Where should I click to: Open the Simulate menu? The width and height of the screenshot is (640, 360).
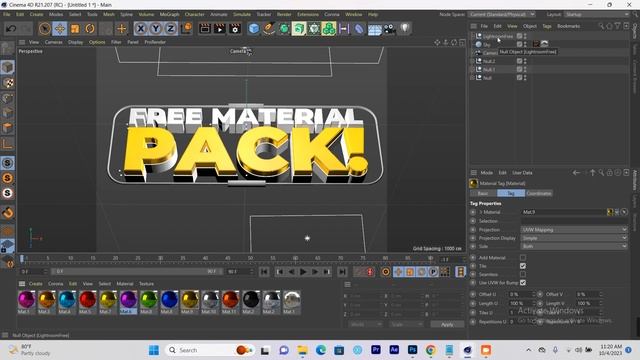coord(242,14)
